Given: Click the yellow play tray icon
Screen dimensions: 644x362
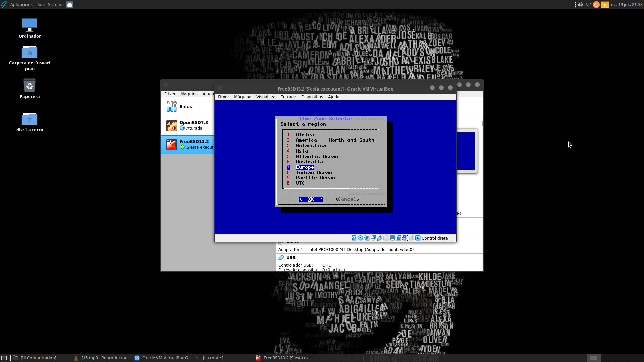Looking at the screenshot, I should [x=605, y=5].
